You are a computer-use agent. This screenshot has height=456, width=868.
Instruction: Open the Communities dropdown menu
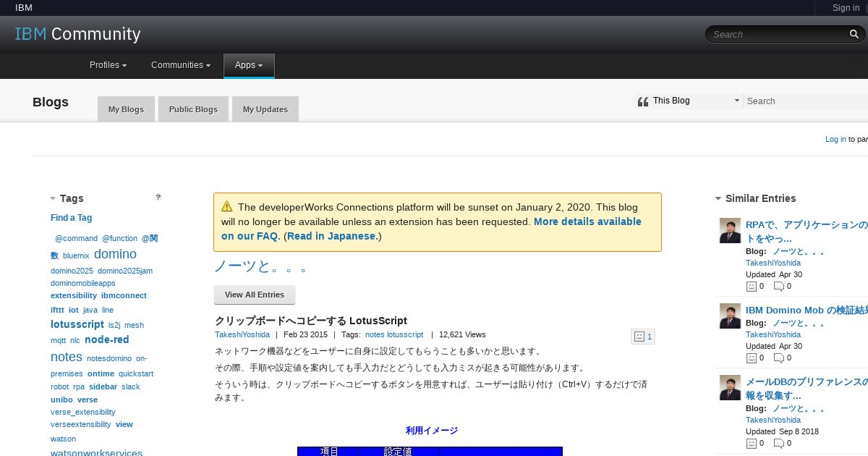[181, 65]
